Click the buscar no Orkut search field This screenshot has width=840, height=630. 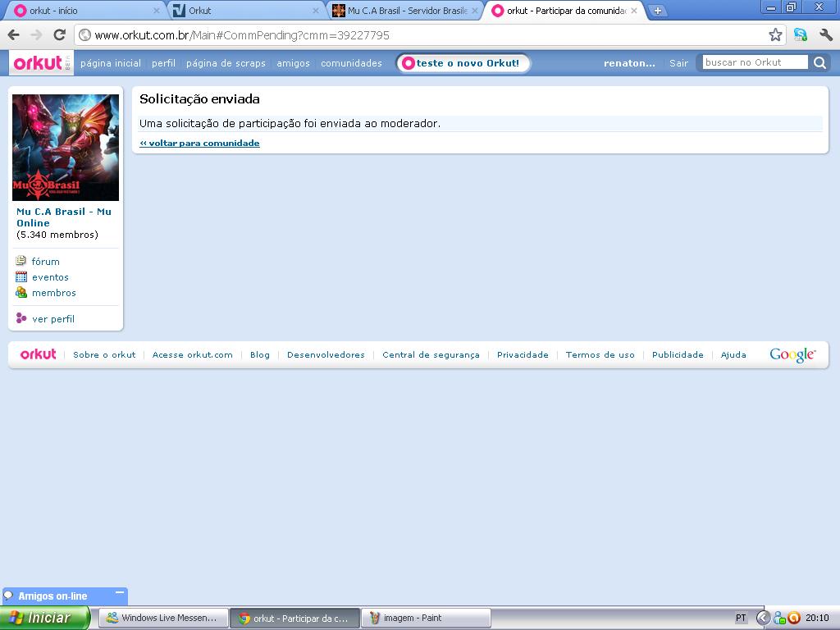(x=755, y=62)
